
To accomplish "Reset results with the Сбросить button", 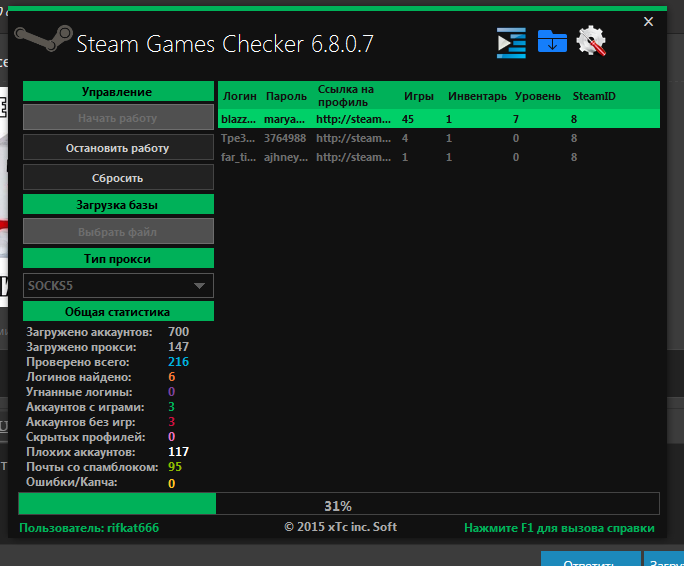I will [x=118, y=178].
